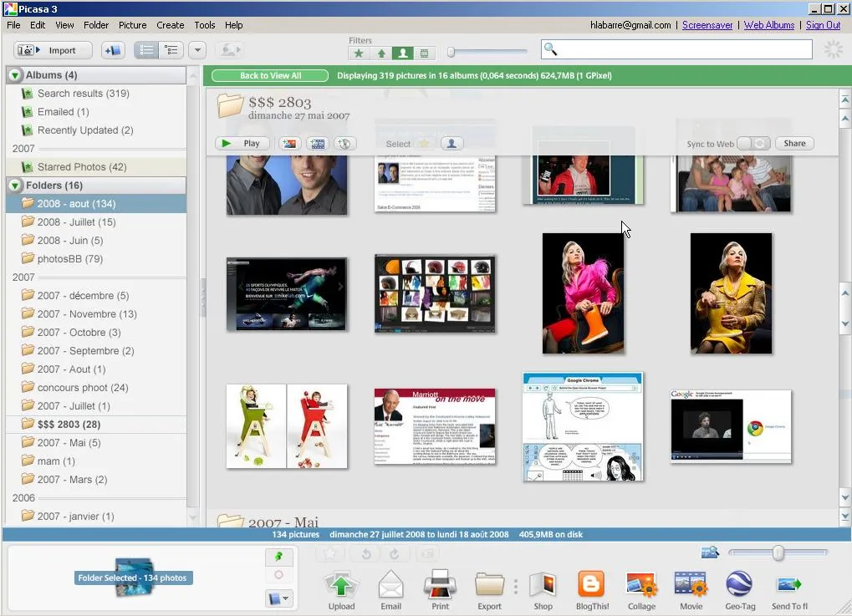Open the Picture menu
This screenshot has width=852, height=616.
click(133, 25)
